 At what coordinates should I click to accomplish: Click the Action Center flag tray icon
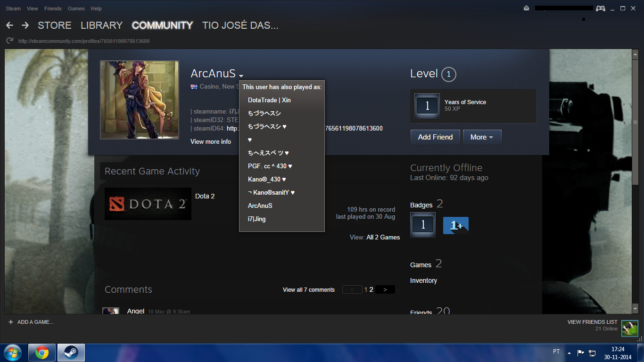pyautogui.click(x=581, y=353)
